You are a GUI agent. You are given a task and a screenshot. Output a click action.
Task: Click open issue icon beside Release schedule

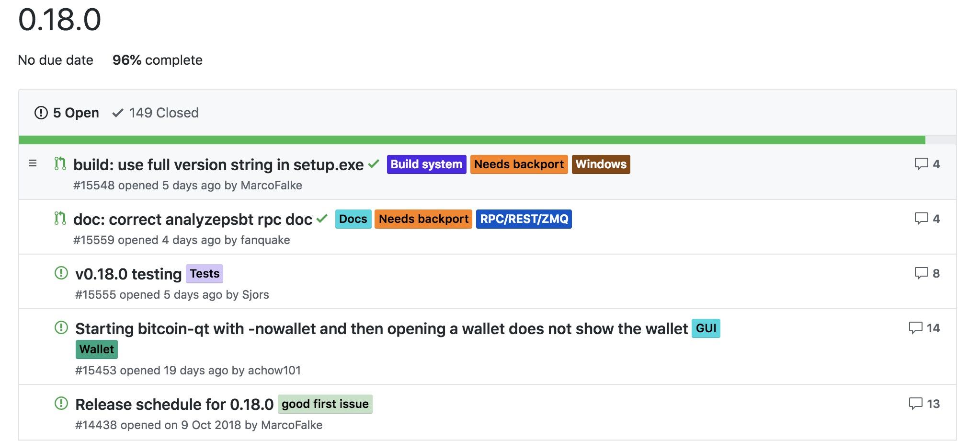(x=61, y=404)
